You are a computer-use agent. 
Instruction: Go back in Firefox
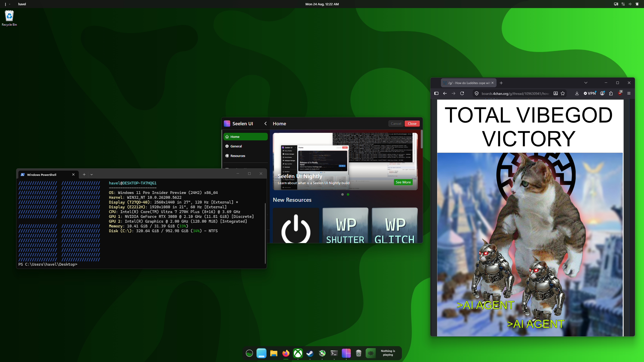(445, 93)
